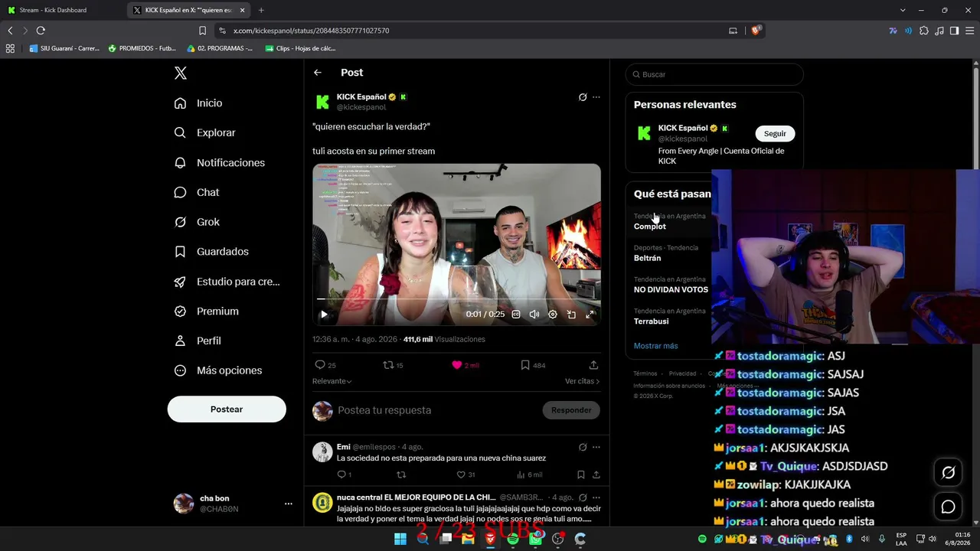Open the Terrabusi trend
980x551 pixels.
[651, 321]
